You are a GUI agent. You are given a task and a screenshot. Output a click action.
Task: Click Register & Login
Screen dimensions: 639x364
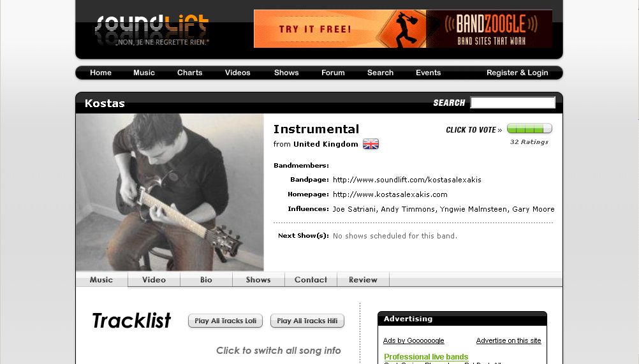[x=517, y=73]
